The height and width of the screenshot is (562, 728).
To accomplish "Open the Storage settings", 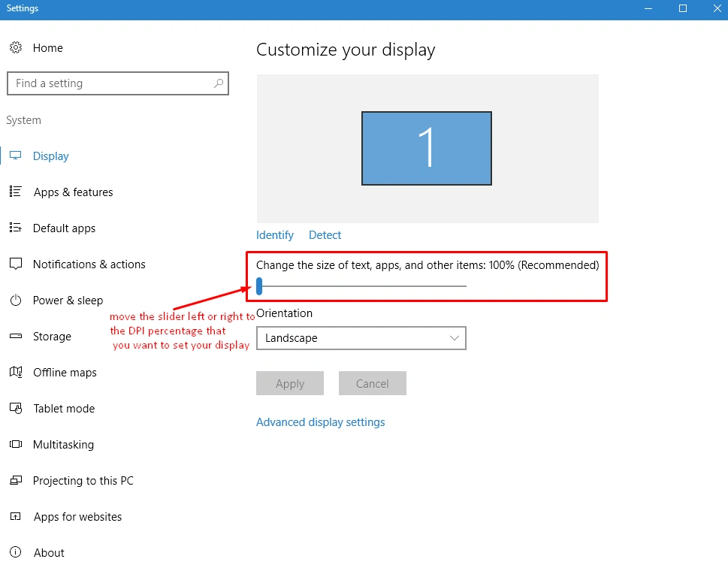I will click(x=52, y=337).
